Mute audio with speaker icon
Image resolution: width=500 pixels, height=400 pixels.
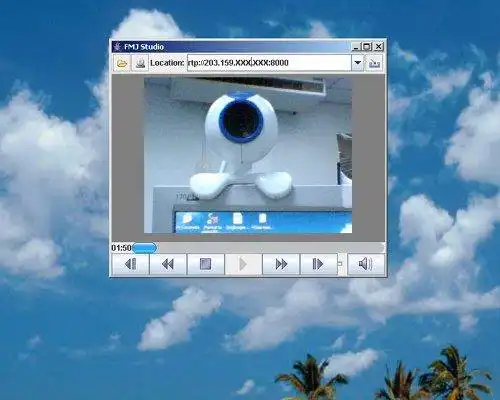tap(366, 264)
